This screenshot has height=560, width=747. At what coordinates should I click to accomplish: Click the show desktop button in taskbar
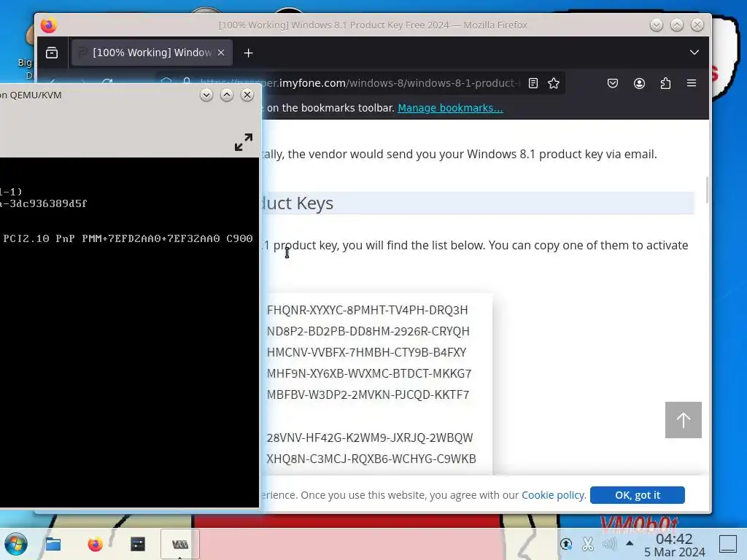[728, 544]
